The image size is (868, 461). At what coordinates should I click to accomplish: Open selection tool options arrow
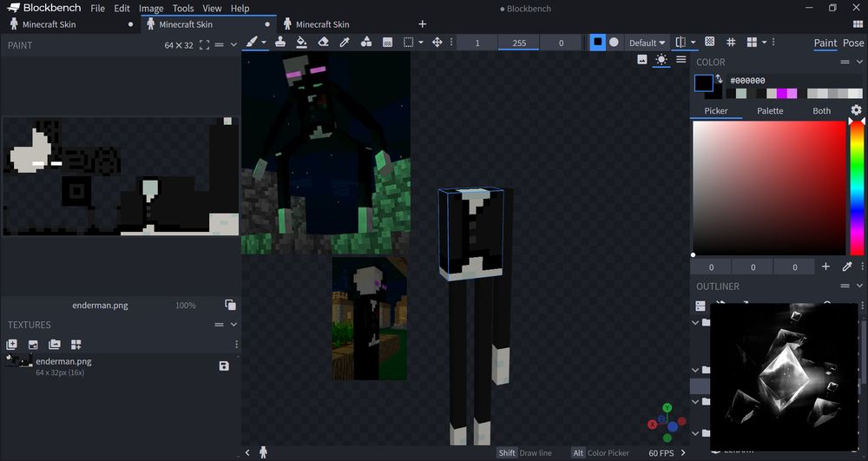[x=421, y=43]
